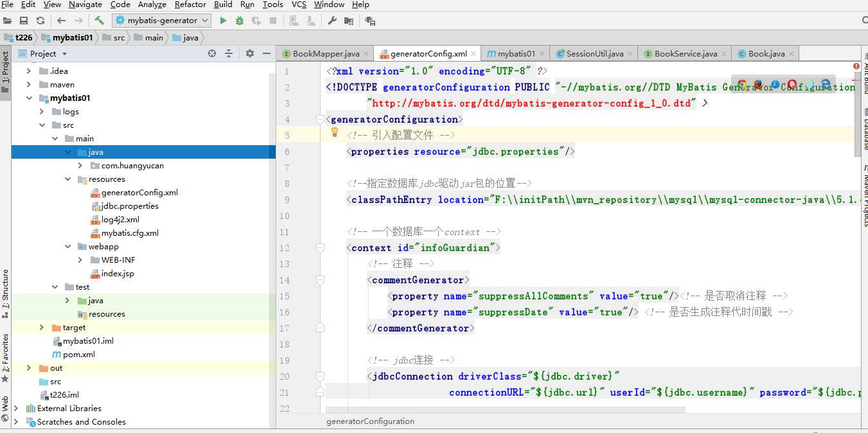Open the VCS menu
Viewport: 868px width, 433px height.
[x=299, y=4]
